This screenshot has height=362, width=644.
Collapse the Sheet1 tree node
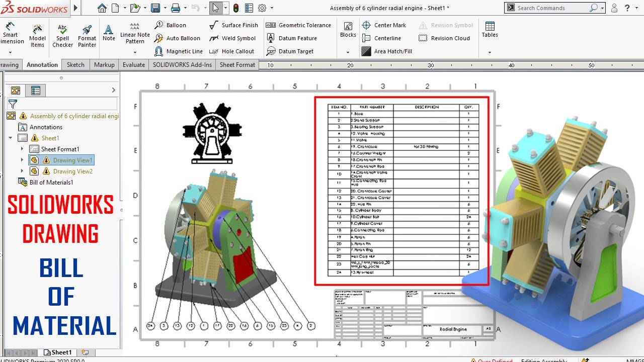11,138
